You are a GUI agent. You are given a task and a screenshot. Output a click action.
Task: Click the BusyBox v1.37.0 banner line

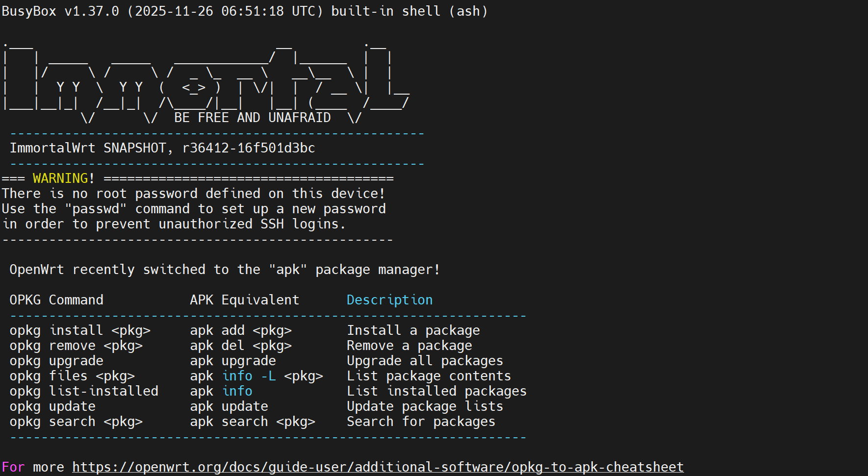point(244,11)
